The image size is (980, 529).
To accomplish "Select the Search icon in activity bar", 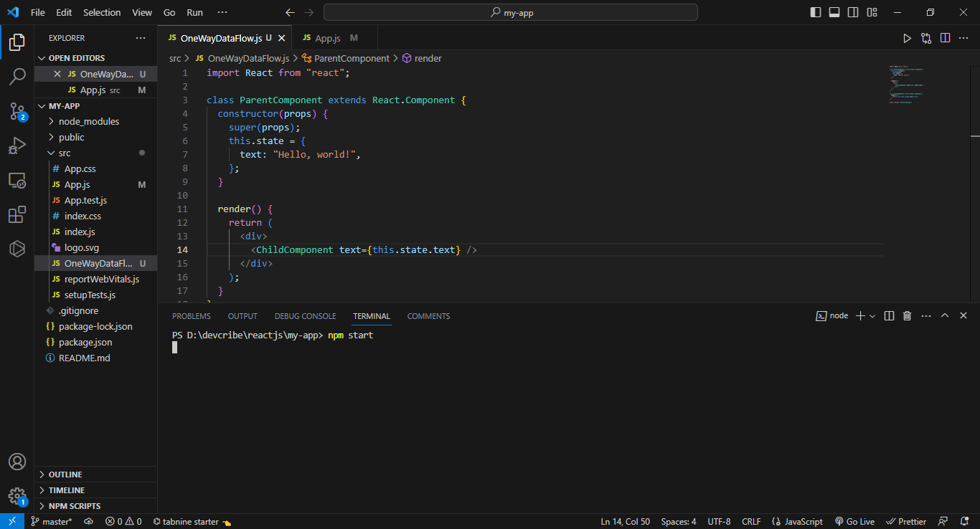I will click(x=17, y=75).
